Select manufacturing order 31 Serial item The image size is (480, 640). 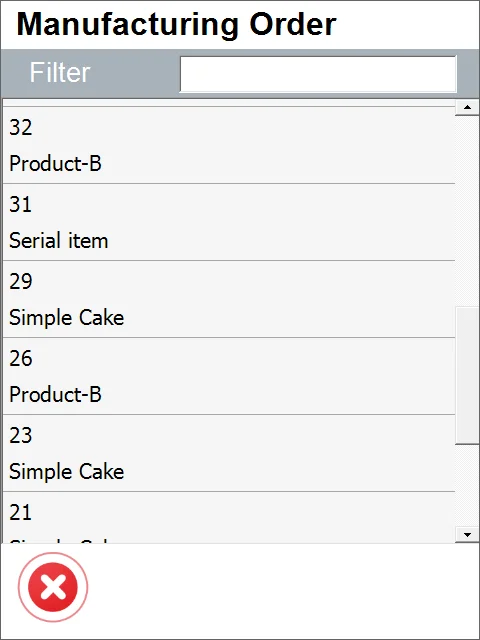[229, 222]
